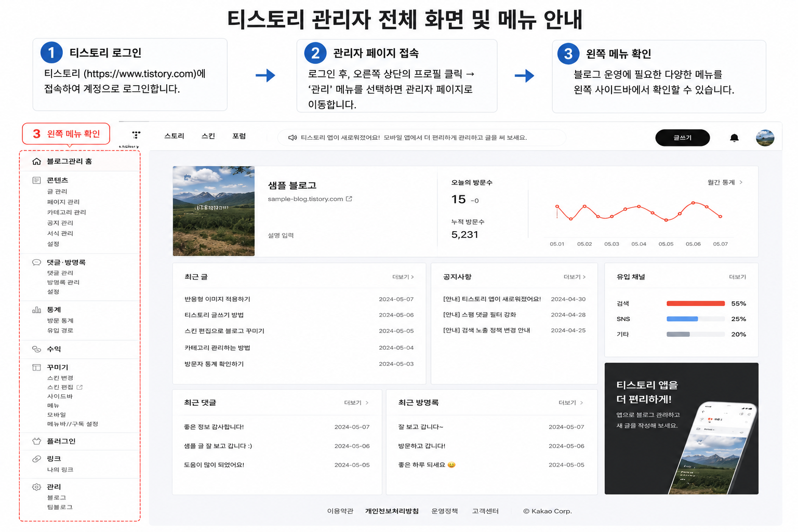Open 고객센터 in the footer

click(x=485, y=511)
